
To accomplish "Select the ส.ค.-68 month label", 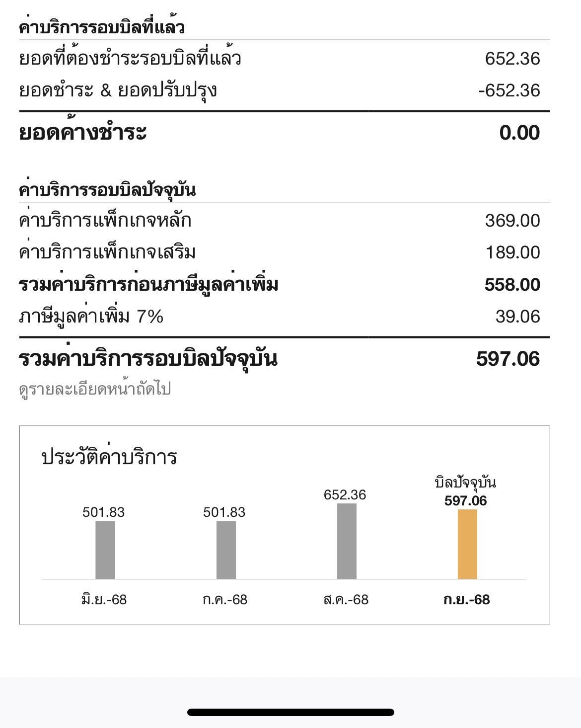I will tap(346, 600).
